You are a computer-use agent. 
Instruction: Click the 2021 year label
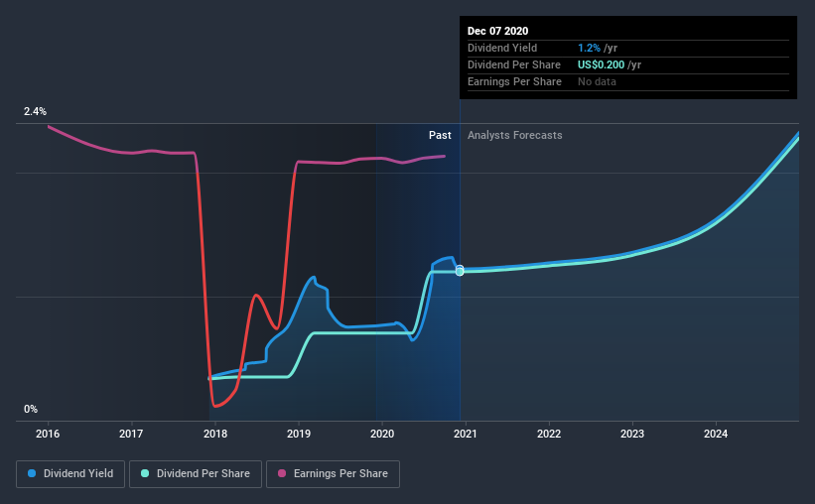click(466, 434)
